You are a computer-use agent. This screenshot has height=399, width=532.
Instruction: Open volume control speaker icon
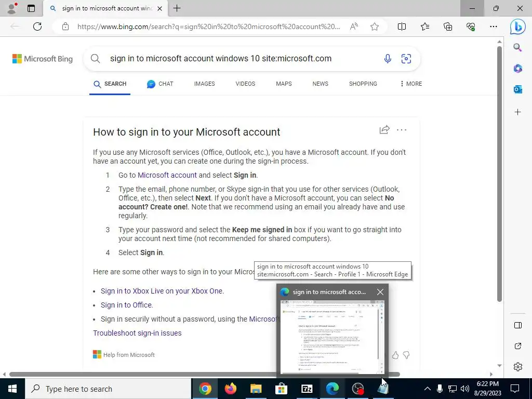[x=465, y=389]
